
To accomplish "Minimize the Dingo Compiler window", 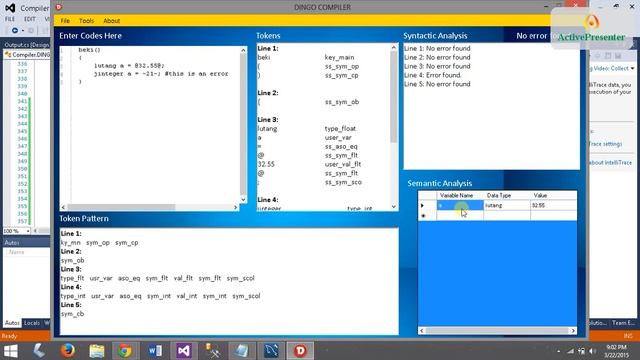I will (x=546, y=7).
